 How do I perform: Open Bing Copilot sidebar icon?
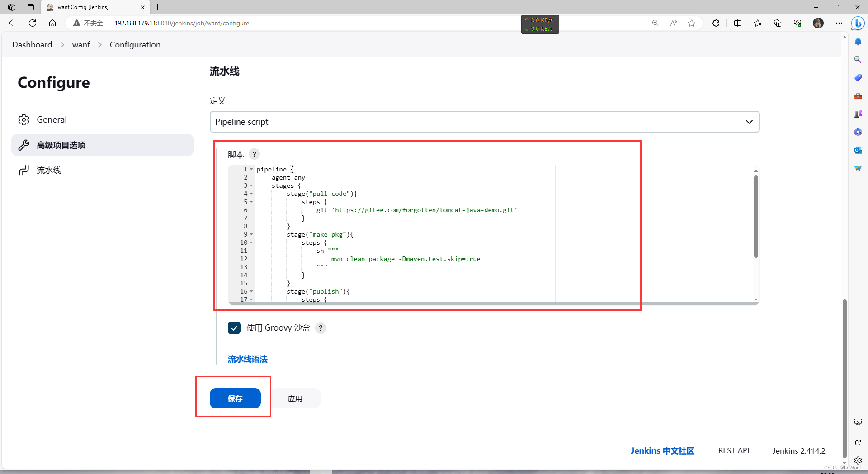point(858,23)
